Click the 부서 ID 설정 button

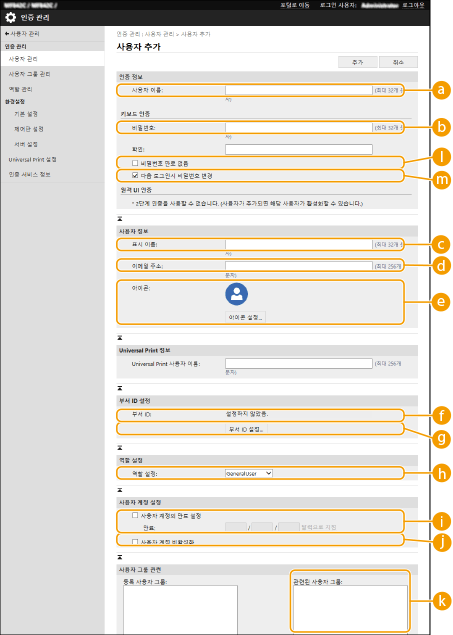click(x=246, y=429)
